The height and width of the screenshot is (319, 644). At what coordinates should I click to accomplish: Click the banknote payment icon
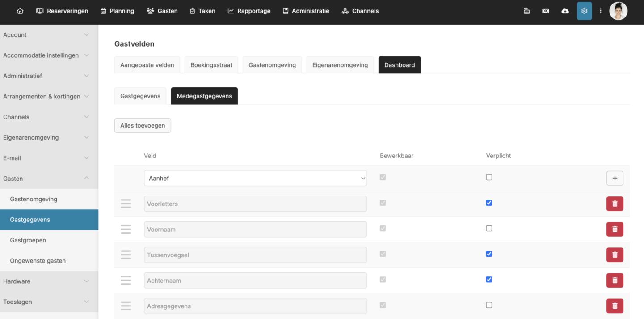(x=546, y=11)
